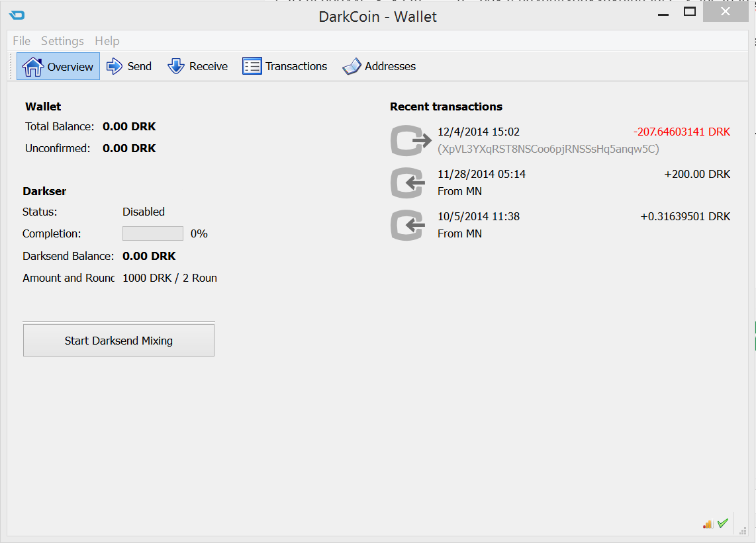Click the DarkCoin logo in title bar
The width and height of the screenshot is (756, 543).
tap(17, 15)
